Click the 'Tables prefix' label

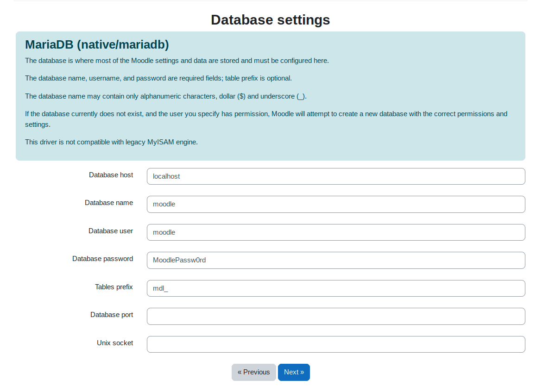click(114, 287)
